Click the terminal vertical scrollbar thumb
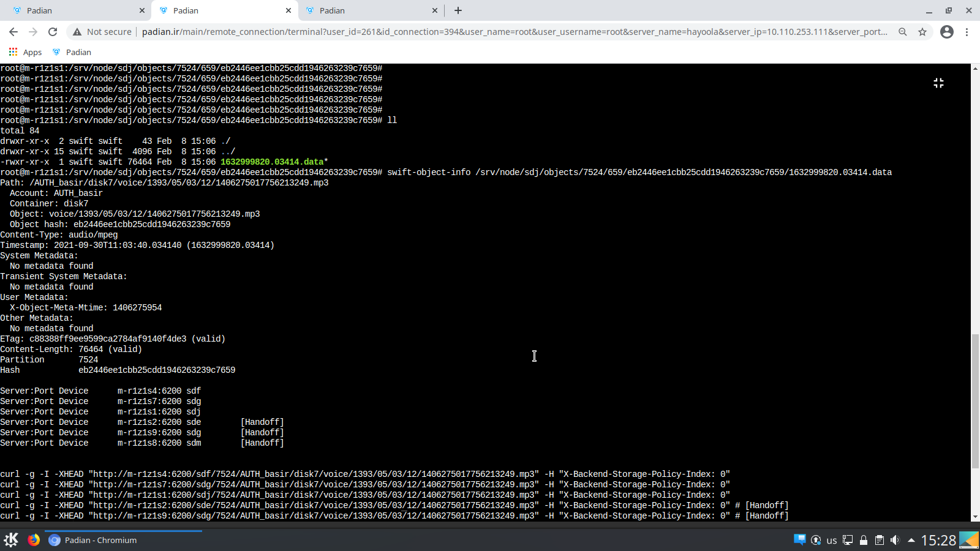This screenshot has width=980, height=551. pyautogui.click(x=975, y=401)
